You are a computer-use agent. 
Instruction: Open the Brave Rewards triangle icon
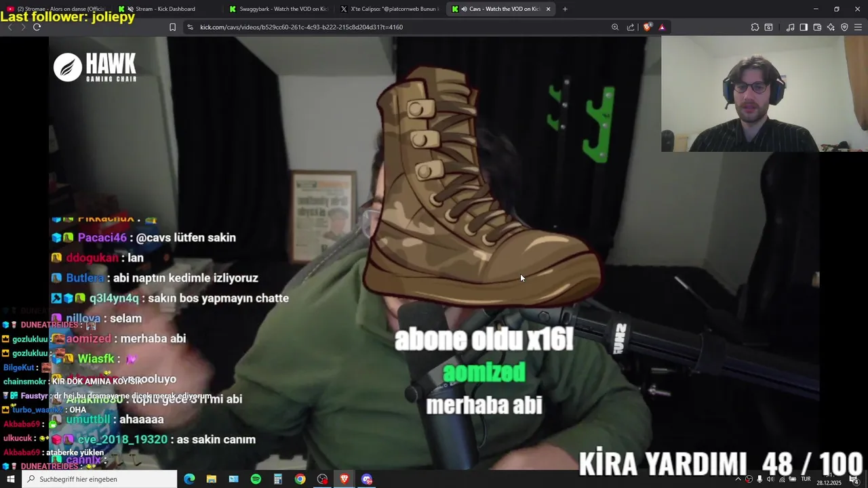point(662,27)
